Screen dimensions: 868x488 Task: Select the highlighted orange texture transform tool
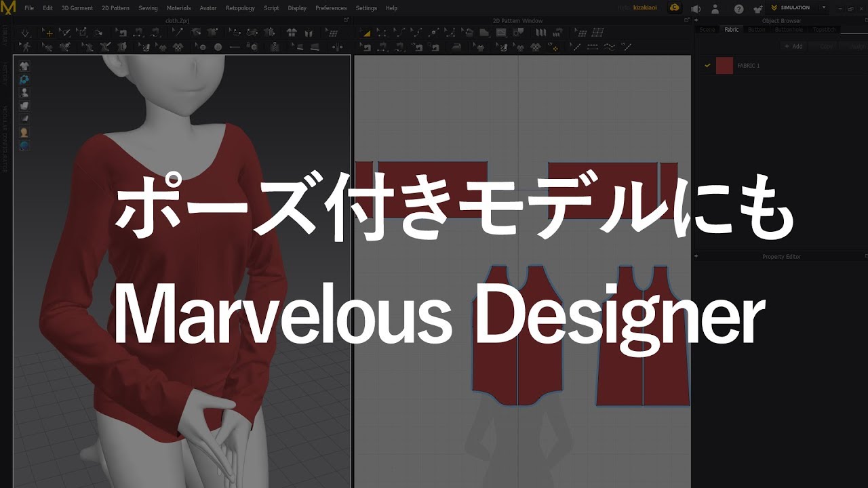pyautogui.click(x=554, y=47)
